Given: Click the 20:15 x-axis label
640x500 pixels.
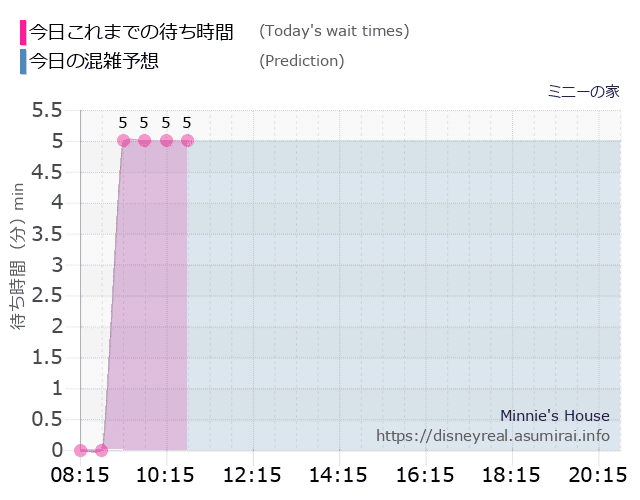Looking at the screenshot, I should pyautogui.click(x=598, y=476).
